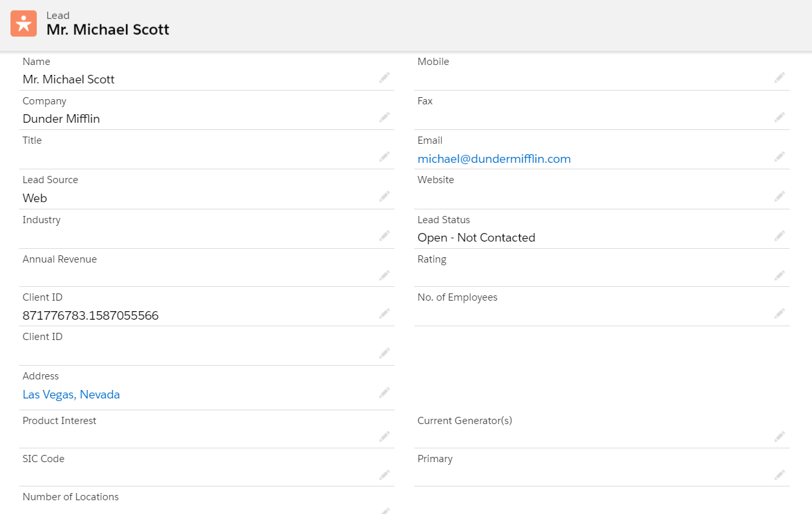The width and height of the screenshot is (812, 514).
Task: Click the Current Generator(s) label
Action: [x=465, y=421]
